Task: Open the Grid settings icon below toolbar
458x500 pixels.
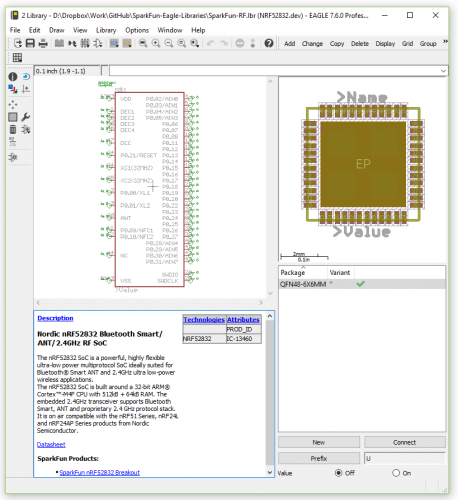Action: (17, 58)
